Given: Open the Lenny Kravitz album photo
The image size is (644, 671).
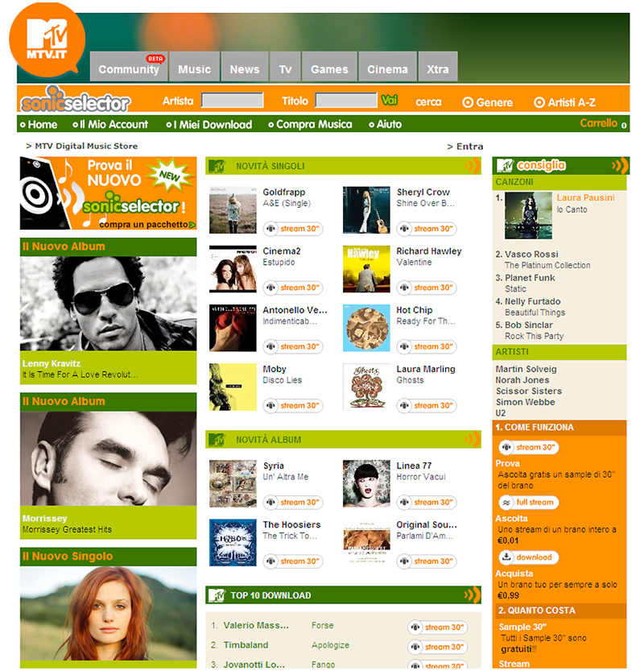Looking at the screenshot, I should click(x=108, y=304).
